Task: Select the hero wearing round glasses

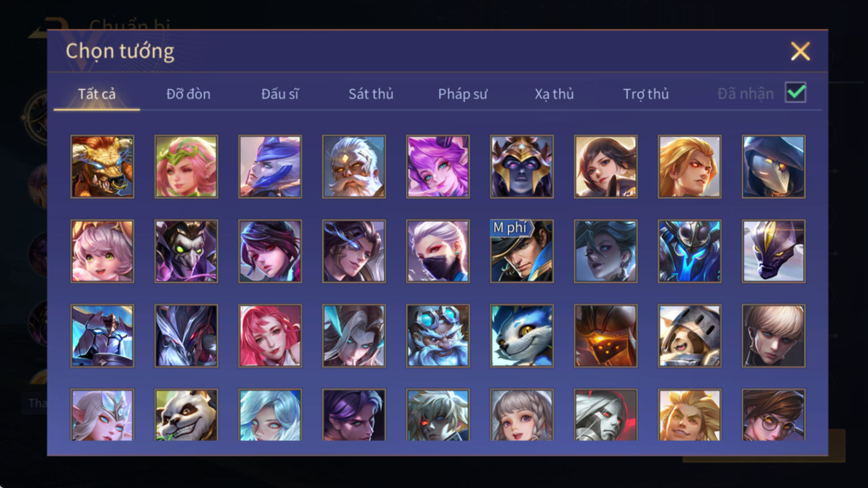Action: pyautogui.click(x=773, y=414)
